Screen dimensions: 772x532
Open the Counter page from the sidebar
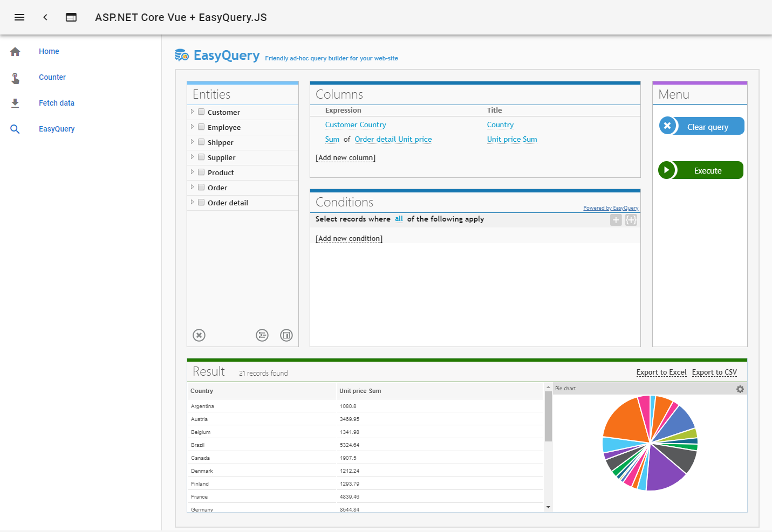(52, 77)
